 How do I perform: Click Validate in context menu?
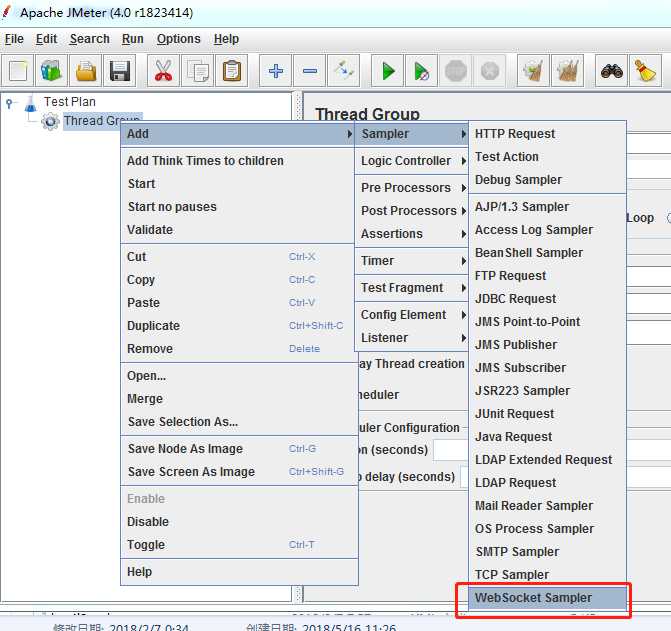click(x=238, y=230)
